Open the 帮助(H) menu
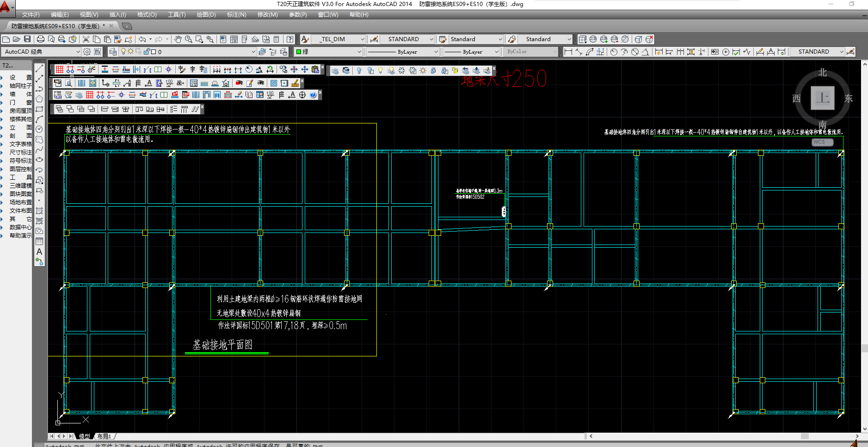The width and height of the screenshot is (868, 447). [x=359, y=15]
